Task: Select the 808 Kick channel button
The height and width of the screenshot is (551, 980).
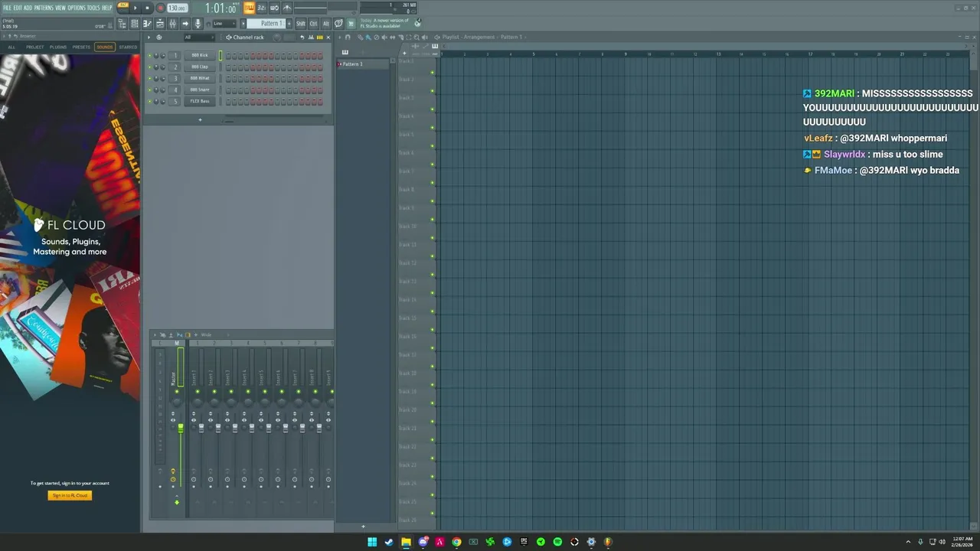Action: (x=200, y=55)
